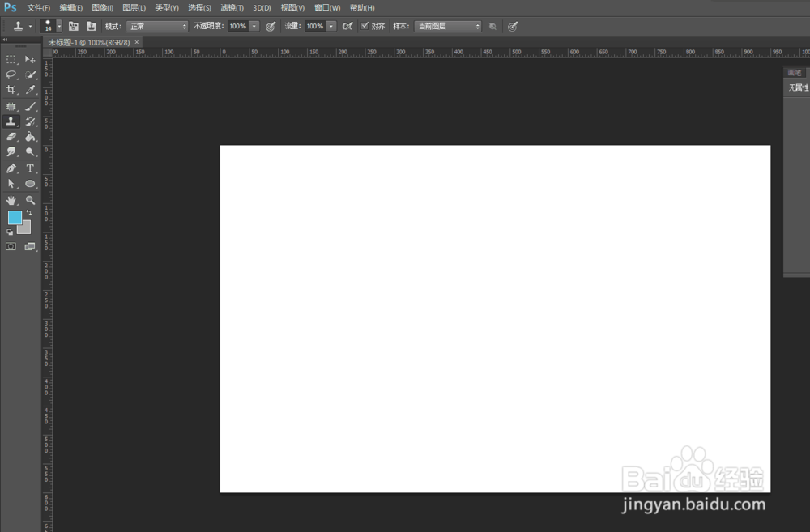Select the Lasso tool

pos(11,74)
